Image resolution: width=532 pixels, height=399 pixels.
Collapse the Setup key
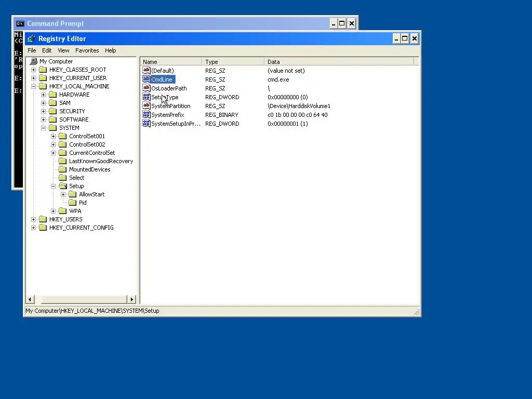53,187
